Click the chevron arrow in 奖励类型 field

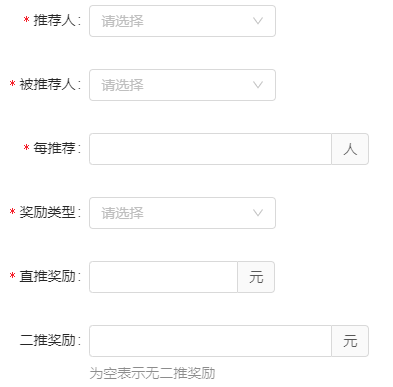coord(258,213)
